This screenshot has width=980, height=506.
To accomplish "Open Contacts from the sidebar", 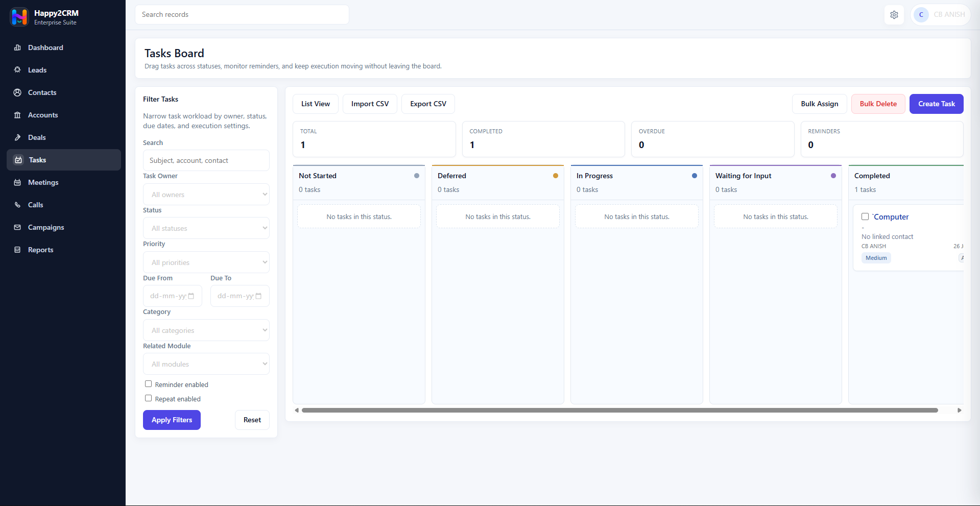I will 64,92.
